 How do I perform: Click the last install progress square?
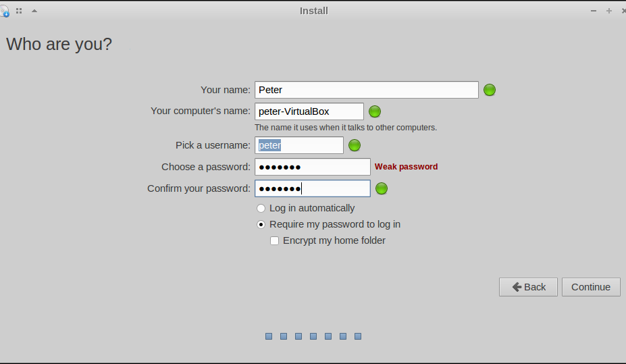point(358,336)
